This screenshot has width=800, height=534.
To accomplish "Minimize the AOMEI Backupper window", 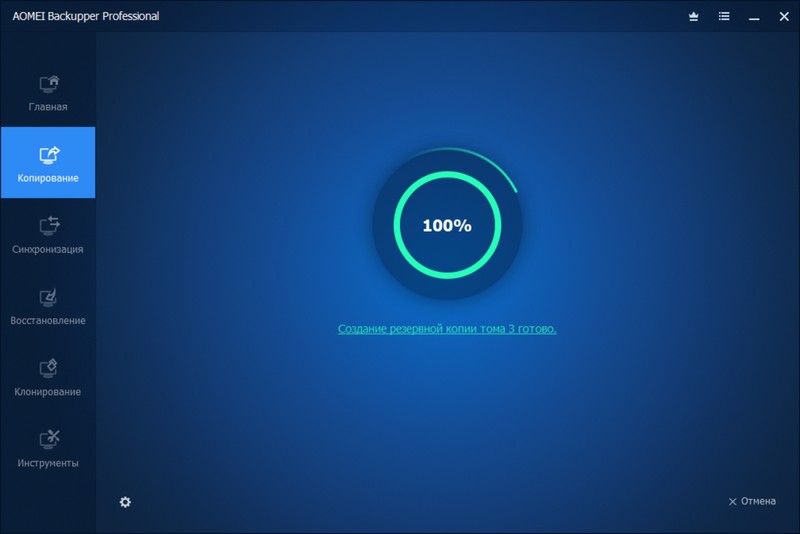I will [x=753, y=17].
